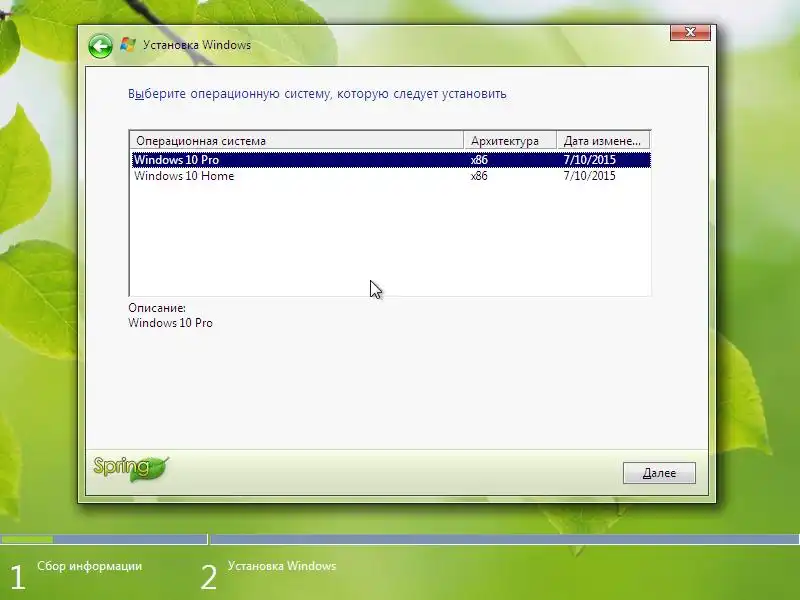Click the Установка Windows title text

(x=197, y=45)
